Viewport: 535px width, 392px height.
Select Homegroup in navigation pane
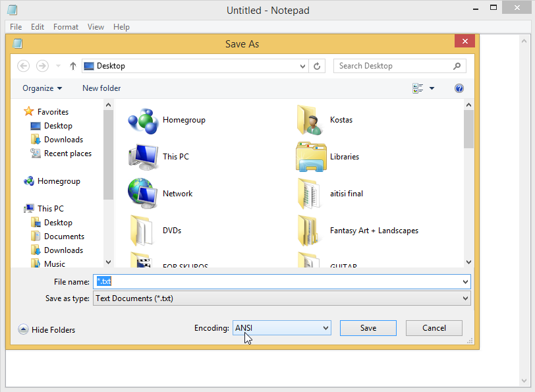[x=52, y=181]
